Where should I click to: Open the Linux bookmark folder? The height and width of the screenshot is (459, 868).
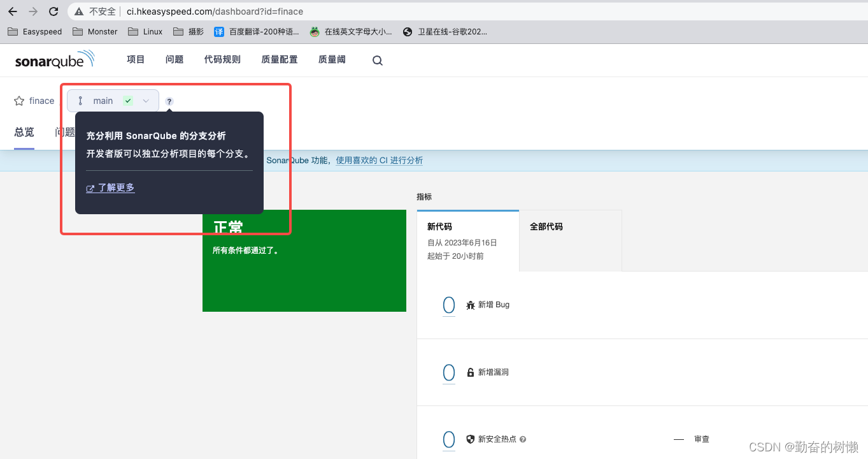tap(145, 31)
